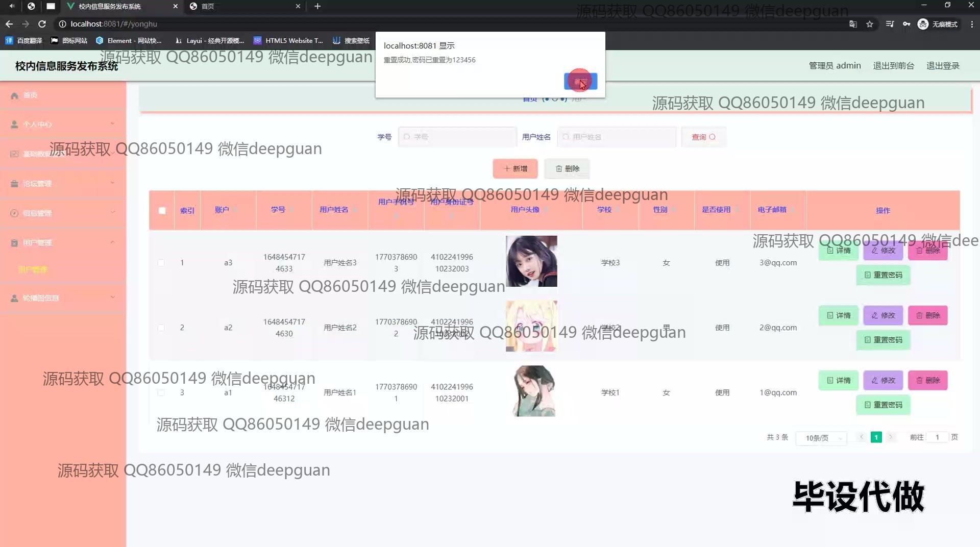Open the avatar image of 用户姓名3
Image resolution: width=980 pixels, height=547 pixels.
pos(531,261)
